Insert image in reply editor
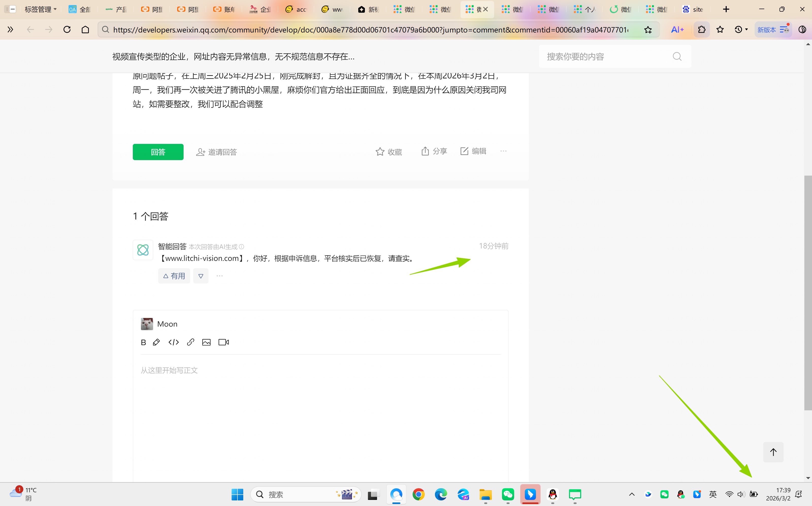Image resolution: width=812 pixels, height=506 pixels. coord(206,342)
